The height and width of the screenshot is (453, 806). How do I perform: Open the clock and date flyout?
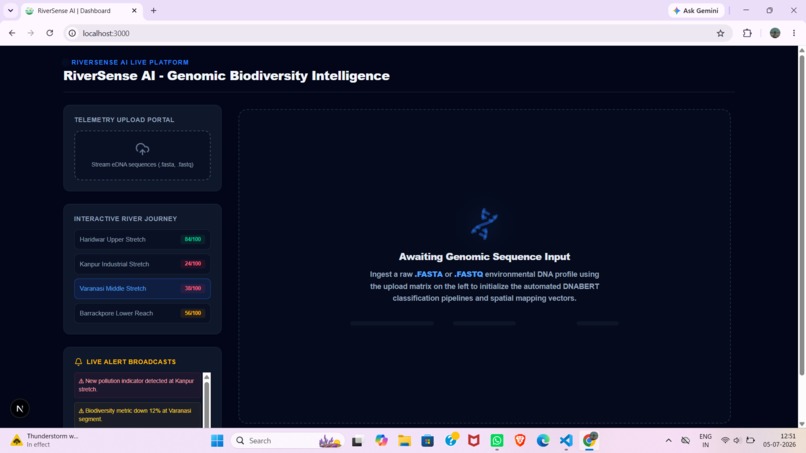pyautogui.click(x=779, y=441)
